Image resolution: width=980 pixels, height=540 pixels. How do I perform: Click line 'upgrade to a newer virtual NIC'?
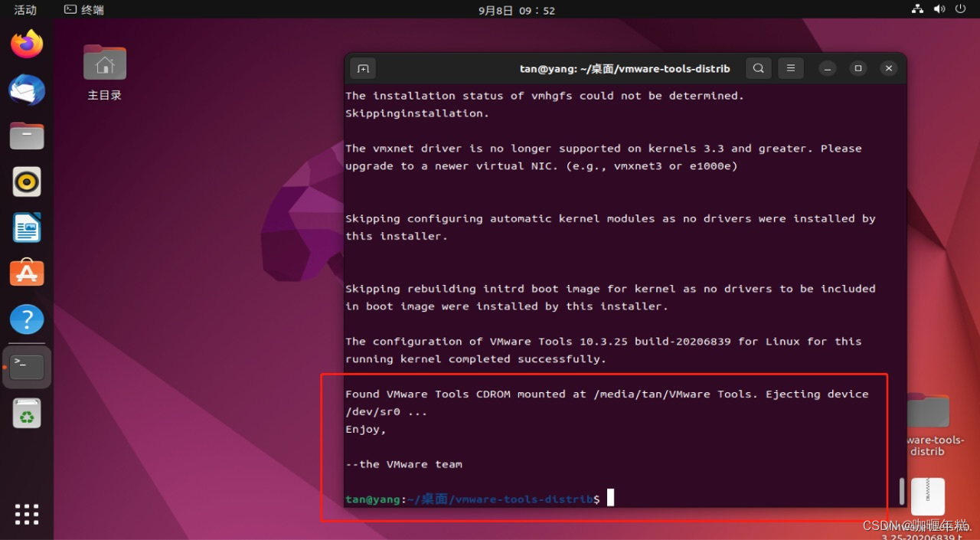point(541,166)
